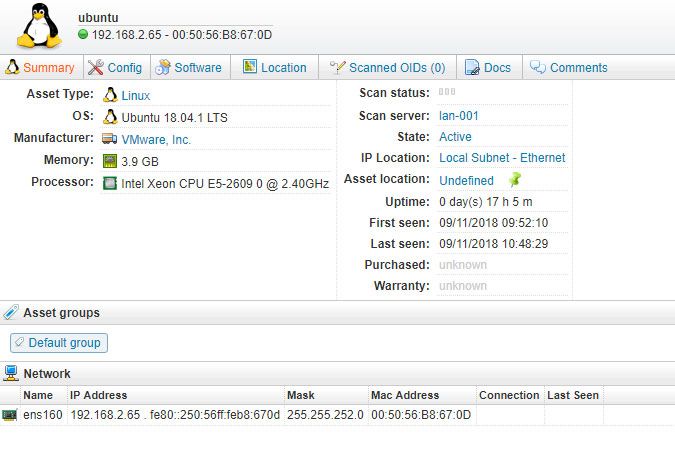Click the pushpin icon beside Asset location

tap(514, 180)
